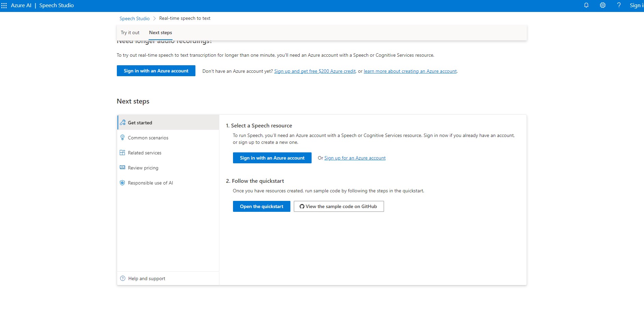Click the Common scenarios lightbulb icon
This screenshot has width=644, height=315.
pos(122,137)
